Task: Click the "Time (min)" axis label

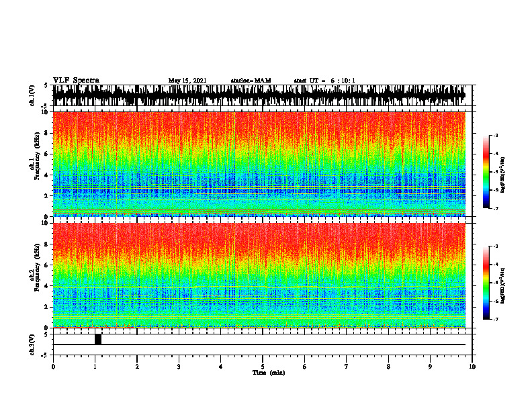Action: tap(269, 373)
